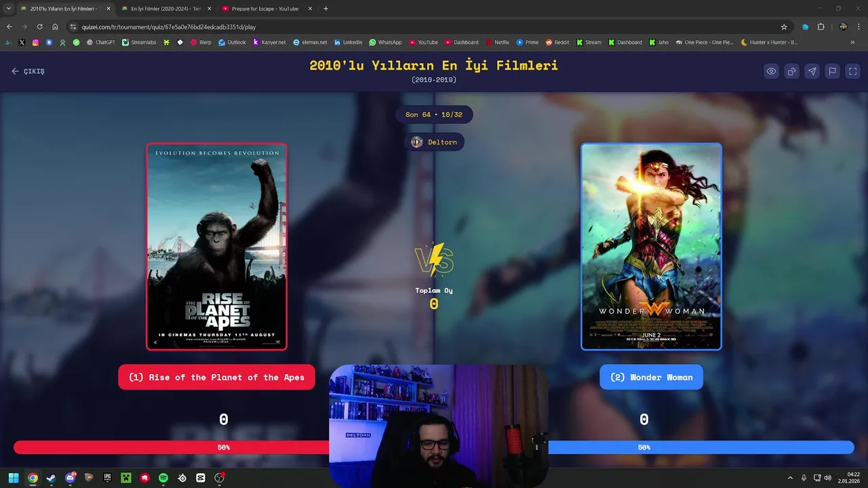The width and height of the screenshot is (868, 488).
Task: Select the Wonder Woman poster
Action: pyautogui.click(x=651, y=247)
